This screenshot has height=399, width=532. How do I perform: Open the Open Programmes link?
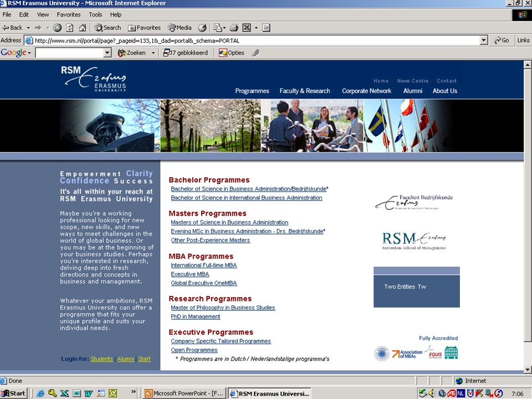(x=194, y=350)
